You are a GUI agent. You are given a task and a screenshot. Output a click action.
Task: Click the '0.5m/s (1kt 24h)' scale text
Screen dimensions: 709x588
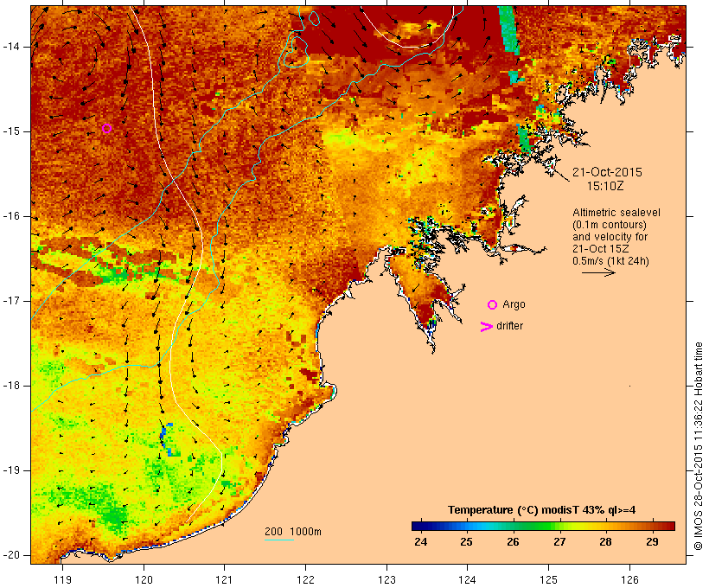click(610, 261)
